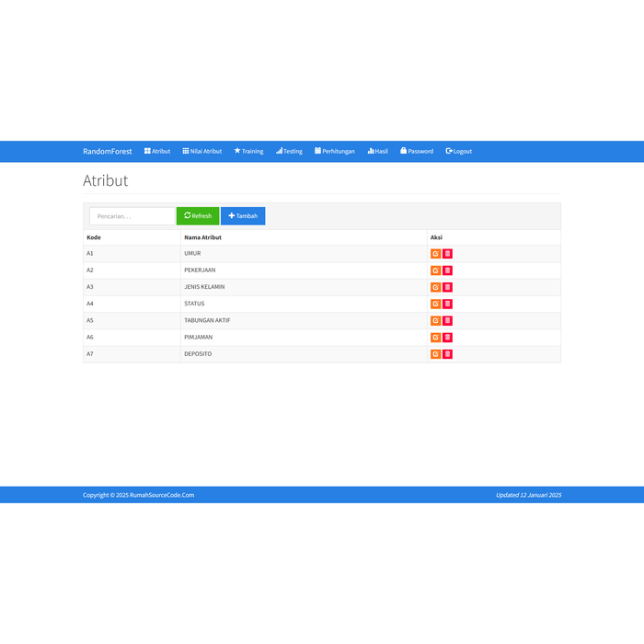The height and width of the screenshot is (644, 644).
Task: Open Perhitungan in the navbar
Action: [x=334, y=151]
